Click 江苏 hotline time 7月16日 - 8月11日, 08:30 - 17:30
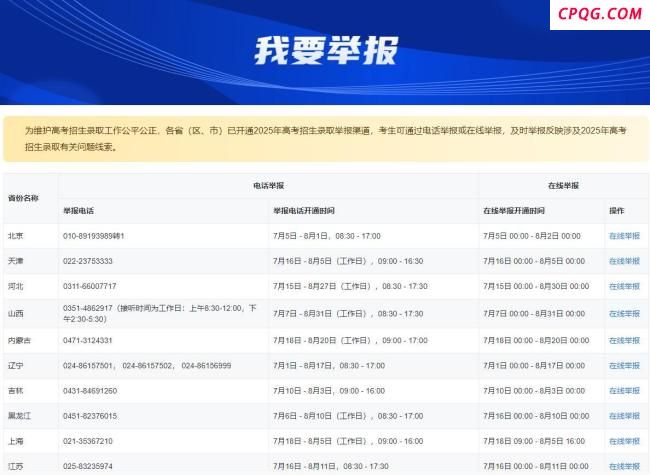650x475 pixels. coord(331,467)
